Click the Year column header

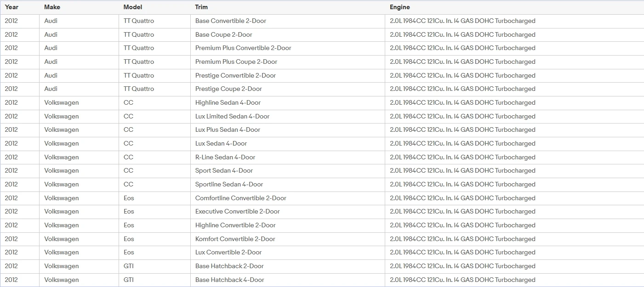pyautogui.click(x=20, y=7)
